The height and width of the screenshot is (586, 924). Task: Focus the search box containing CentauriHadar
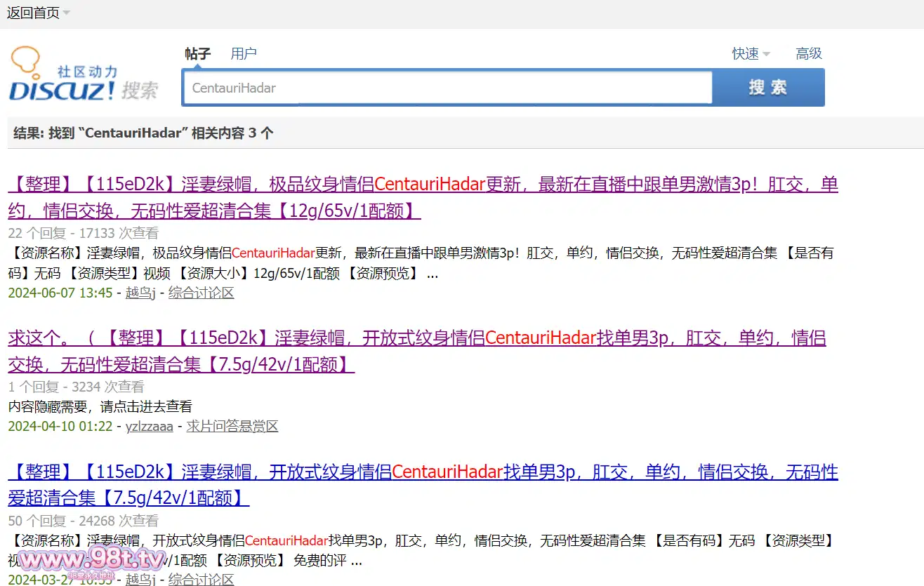click(447, 88)
